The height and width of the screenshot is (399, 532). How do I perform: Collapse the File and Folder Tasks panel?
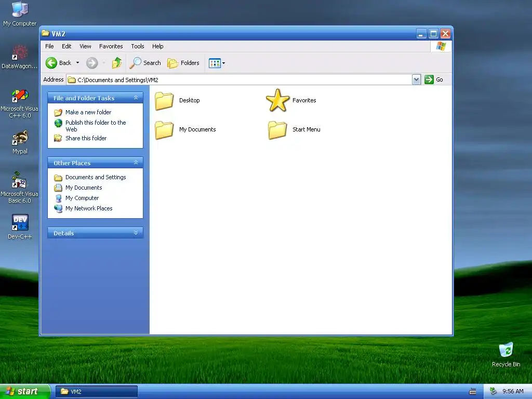point(136,98)
